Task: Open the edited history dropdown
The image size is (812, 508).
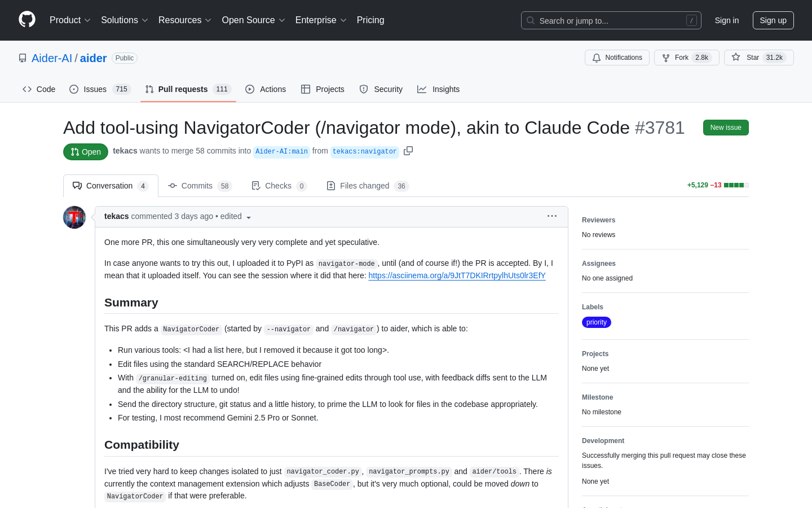Action: coord(236,217)
